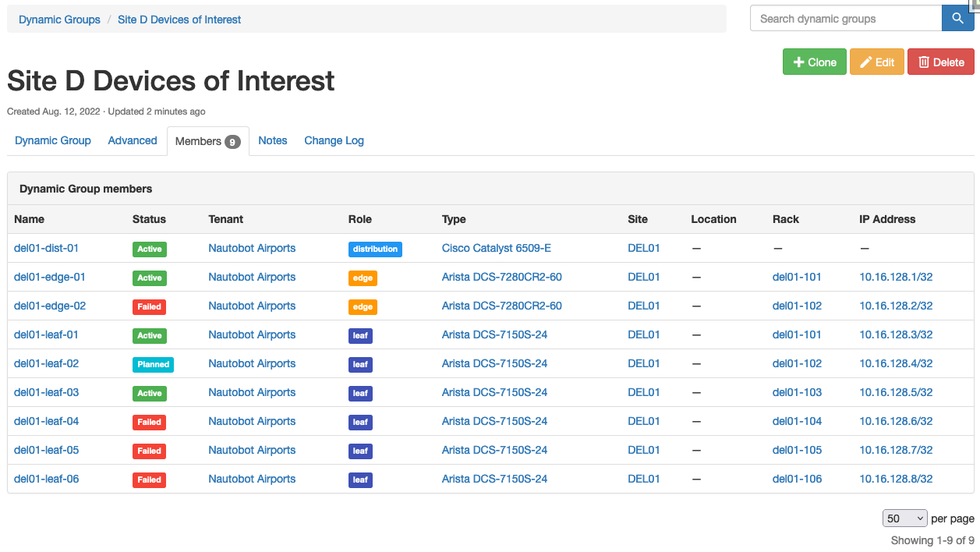Open rack del01-106 link
980x552 pixels.
pyautogui.click(x=797, y=479)
